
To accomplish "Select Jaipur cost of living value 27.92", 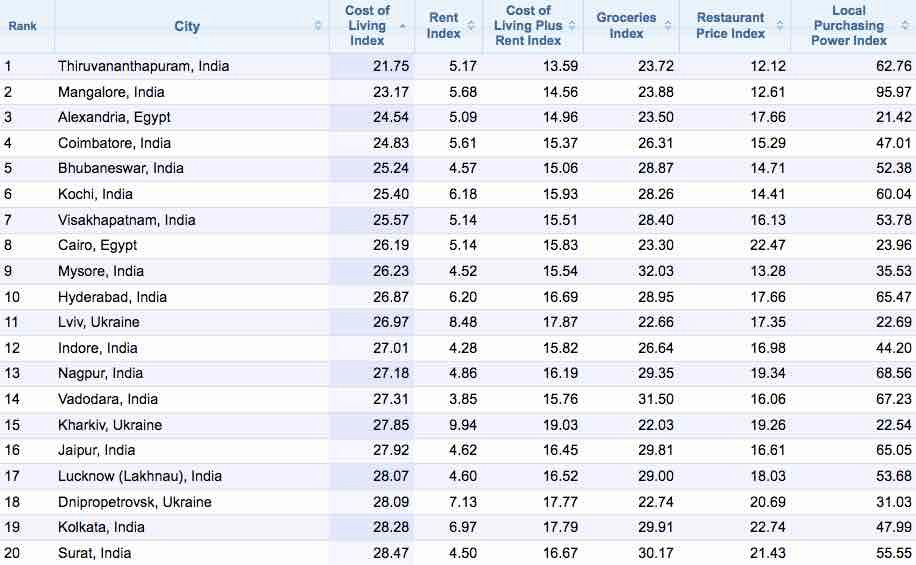I will pyautogui.click(x=391, y=450).
